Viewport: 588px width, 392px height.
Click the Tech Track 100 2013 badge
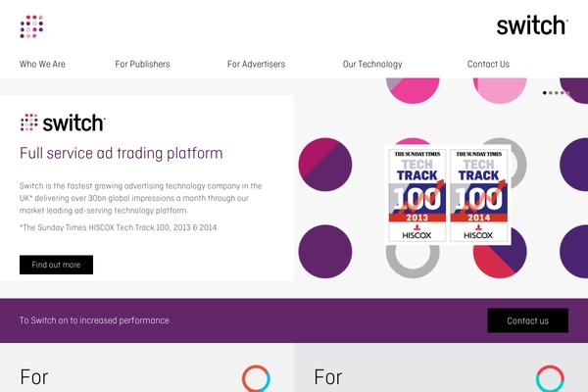tap(417, 195)
